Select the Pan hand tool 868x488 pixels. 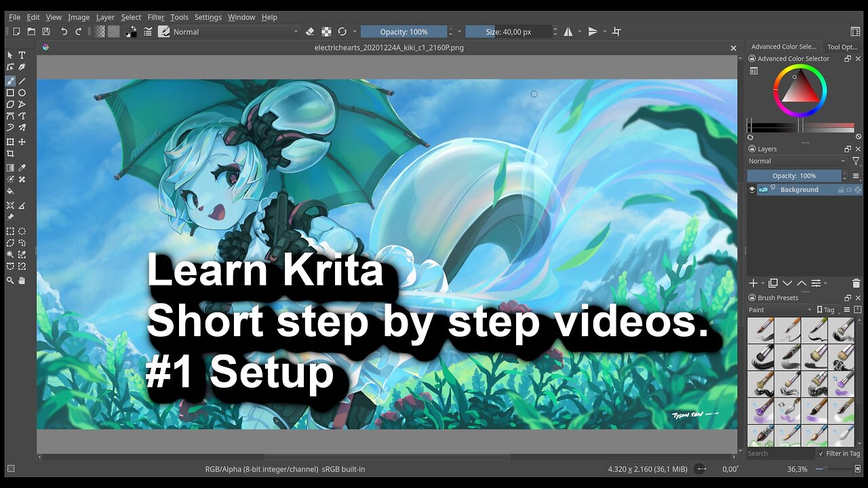22,280
